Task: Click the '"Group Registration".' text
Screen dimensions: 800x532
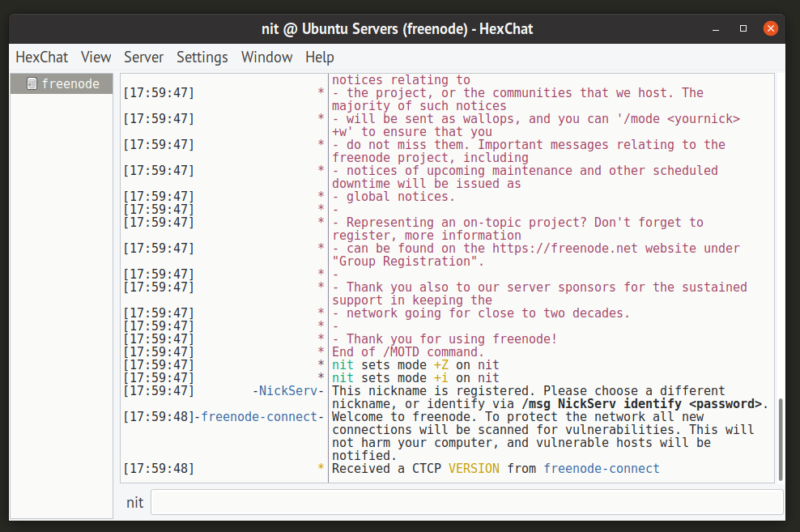Action: pos(408,262)
